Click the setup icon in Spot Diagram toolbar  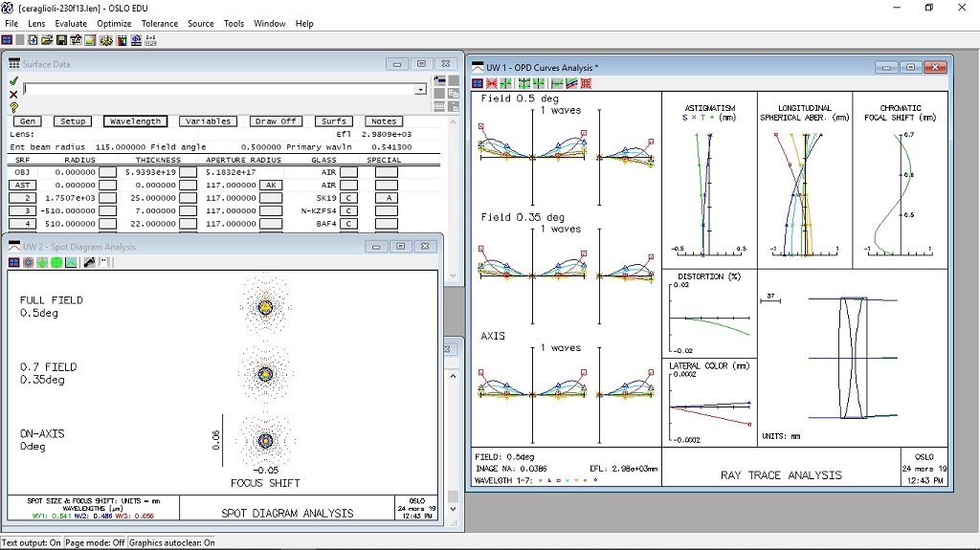point(13,262)
